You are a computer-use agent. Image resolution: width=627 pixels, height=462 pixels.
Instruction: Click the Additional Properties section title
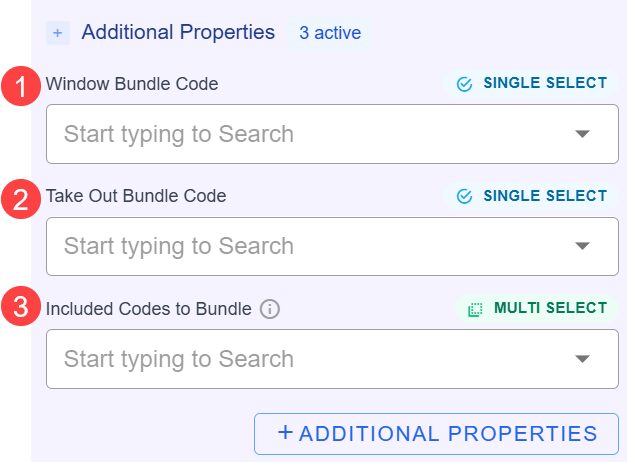pos(178,32)
